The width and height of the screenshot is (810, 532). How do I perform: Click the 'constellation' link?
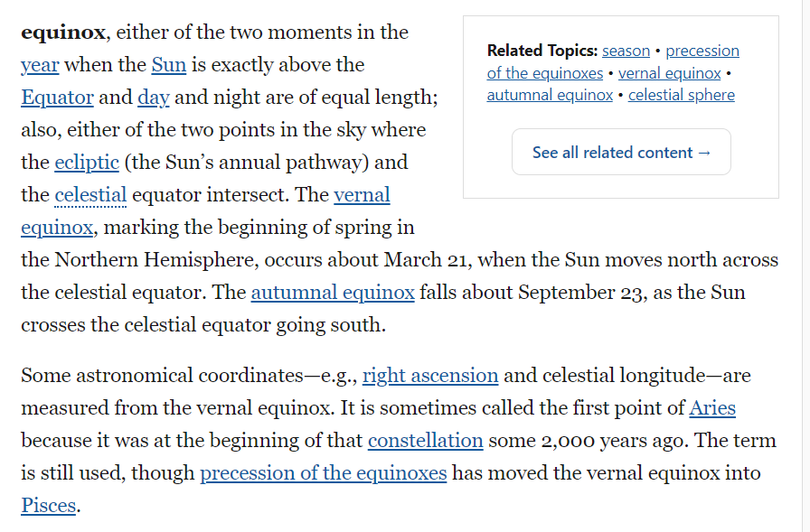pos(425,441)
